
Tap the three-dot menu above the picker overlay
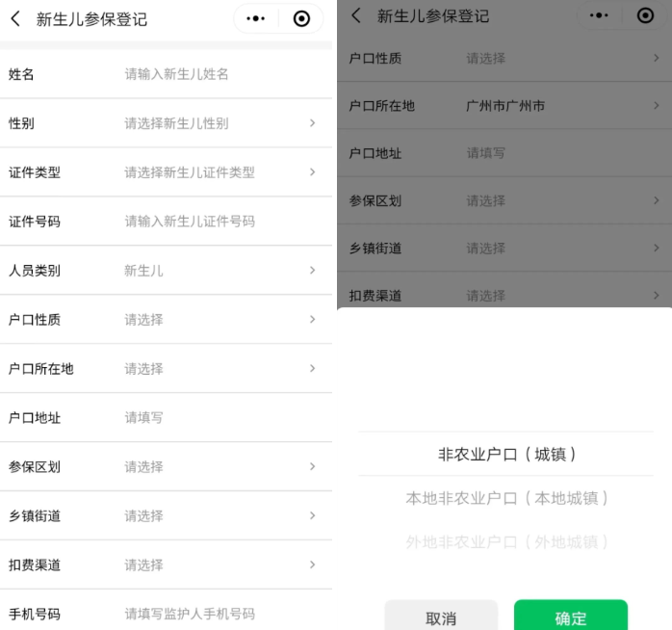pos(599,16)
